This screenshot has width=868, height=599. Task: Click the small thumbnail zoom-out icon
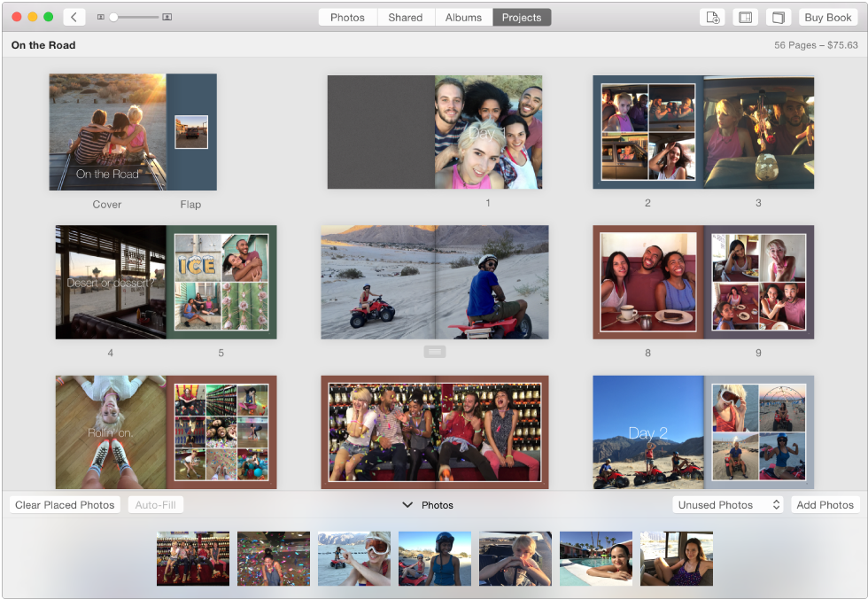100,17
